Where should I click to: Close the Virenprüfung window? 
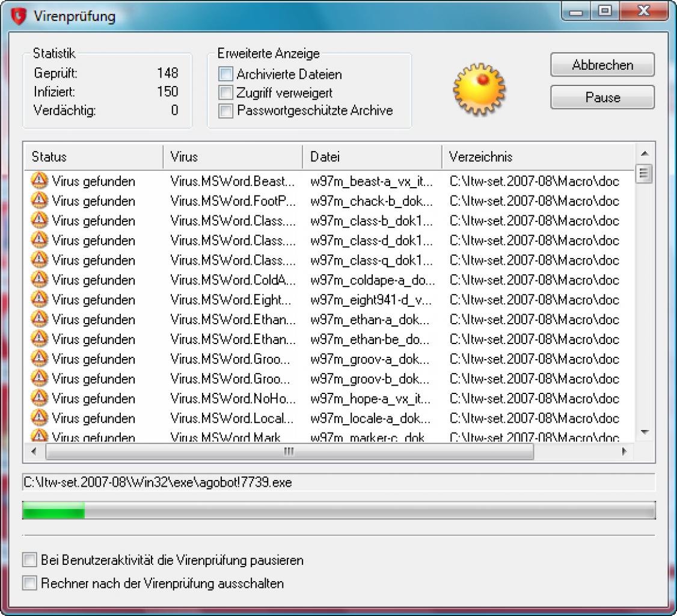point(643,11)
